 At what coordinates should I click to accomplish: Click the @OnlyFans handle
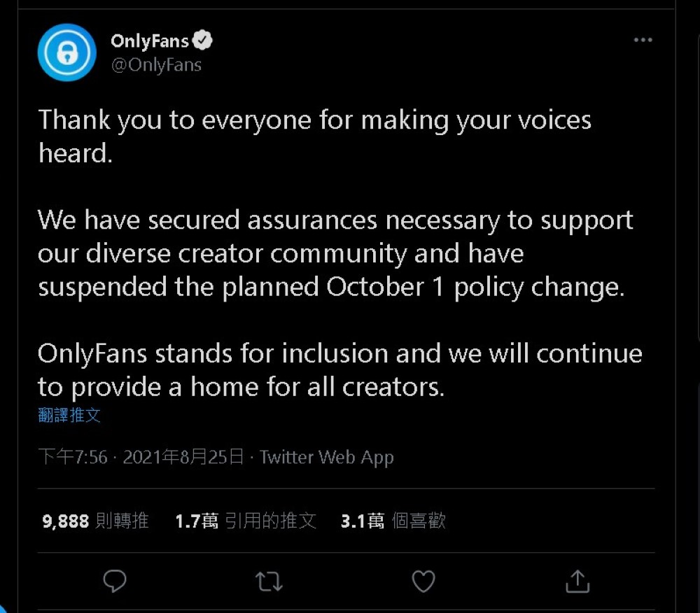pyautogui.click(x=156, y=65)
